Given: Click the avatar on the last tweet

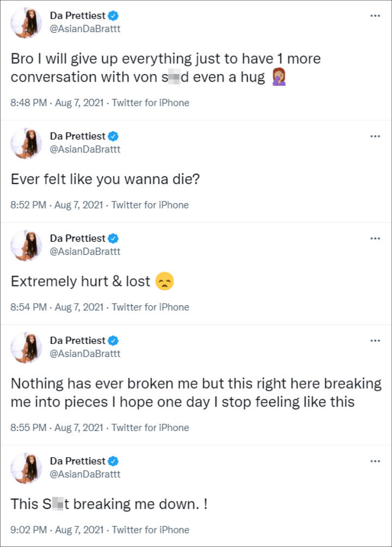Looking at the screenshot, I should pos(27,468).
